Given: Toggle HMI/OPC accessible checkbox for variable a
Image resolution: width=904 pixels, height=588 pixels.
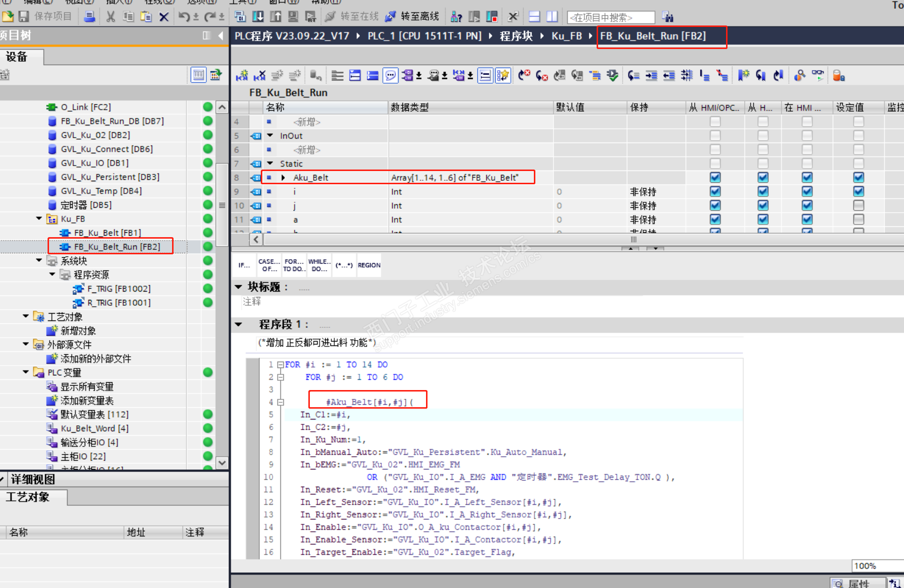Looking at the screenshot, I should (715, 220).
